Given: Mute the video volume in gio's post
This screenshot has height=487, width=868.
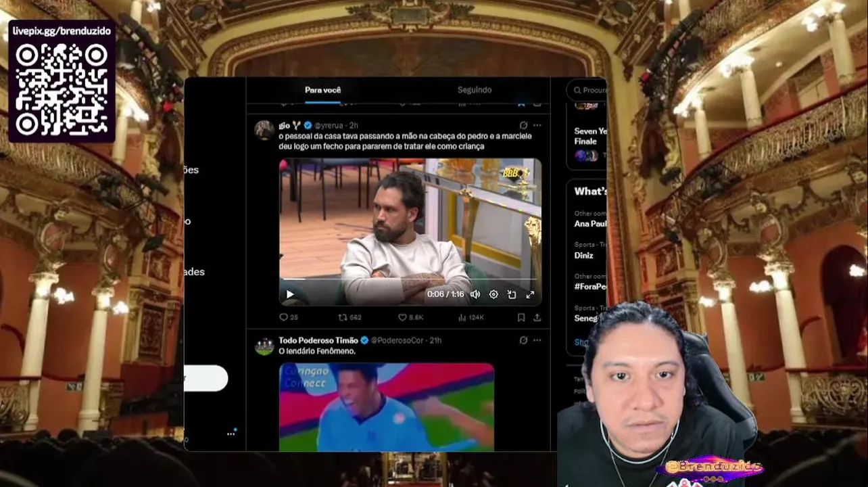Looking at the screenshot, I should point(475,294).
